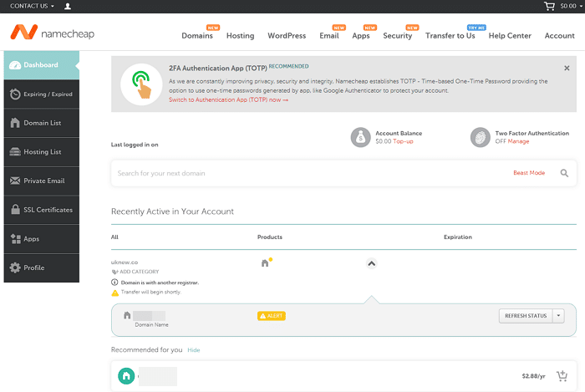The image size is (585, 392).
Task: Add the $2.88/yr domain to cart
Action: point(562,375)
